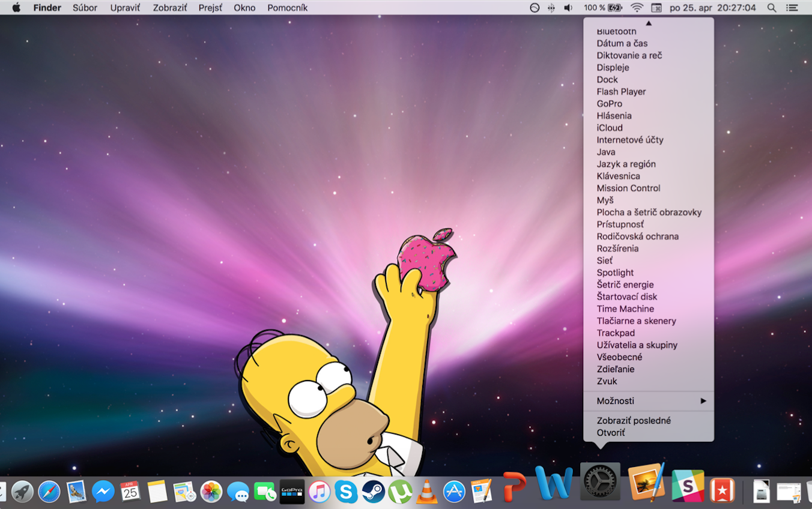Launch Photos from the Dock
This screenshot has width=812, height=509.
click(x=211, y=492)
